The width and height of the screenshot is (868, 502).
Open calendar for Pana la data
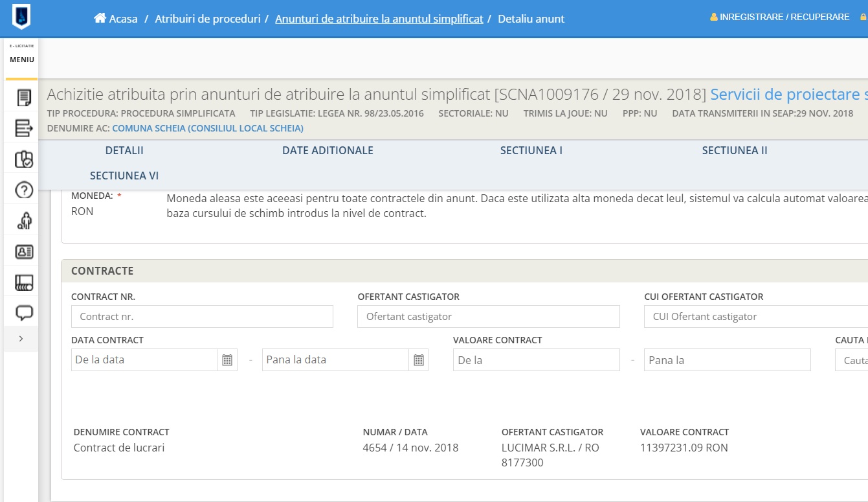coord(418,360)
